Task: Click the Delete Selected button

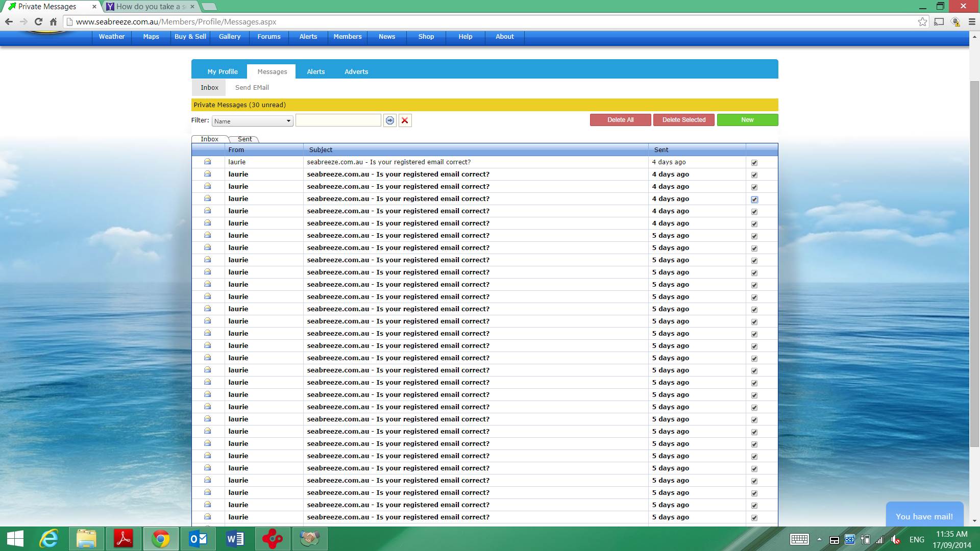Action: pyautogui.click(x=683, y=120)
